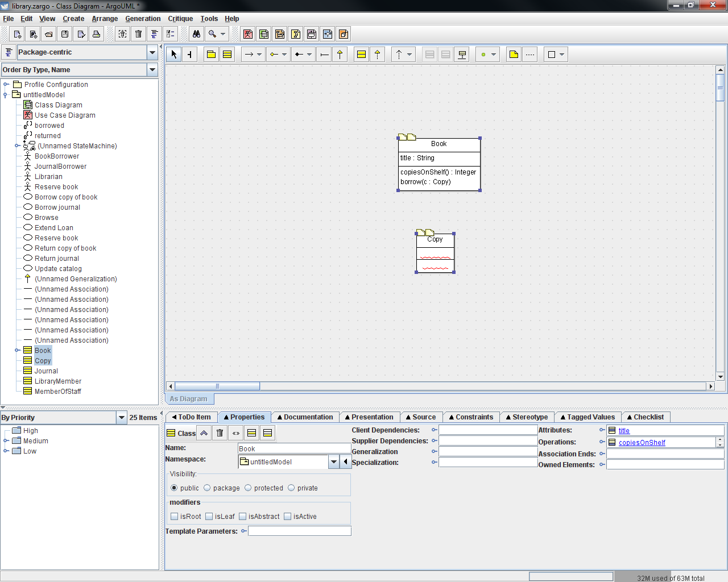The image size is (728, 582).
Task: Select the private visibility radio button
Action: tap(291, 488)
